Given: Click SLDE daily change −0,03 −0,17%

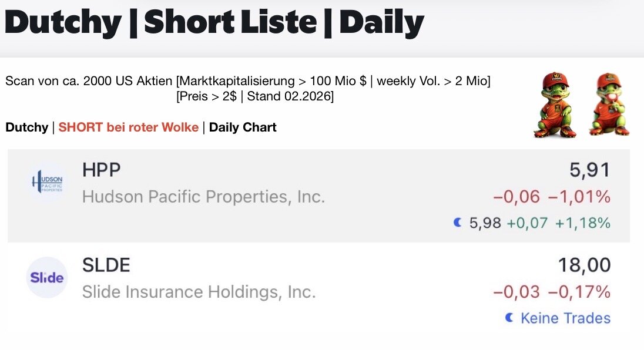Looking at the screenshot, I should tap(552, 292).
